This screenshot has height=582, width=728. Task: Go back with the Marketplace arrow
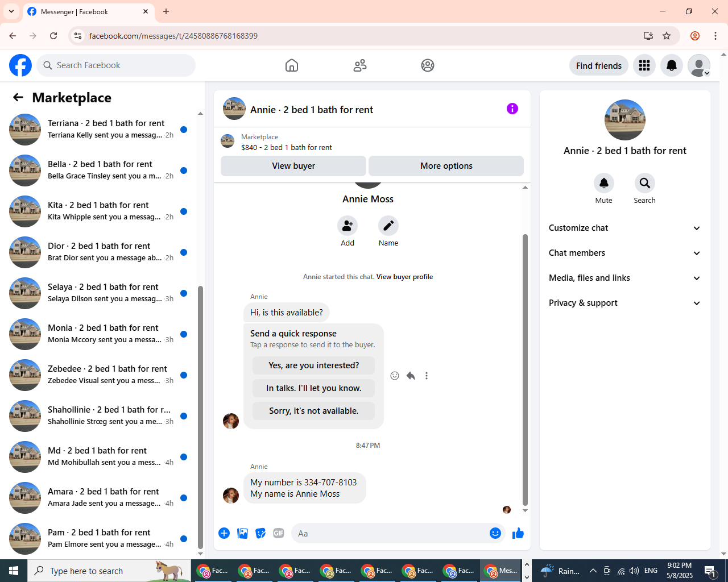pyautogui.click(x=18, y=97)
